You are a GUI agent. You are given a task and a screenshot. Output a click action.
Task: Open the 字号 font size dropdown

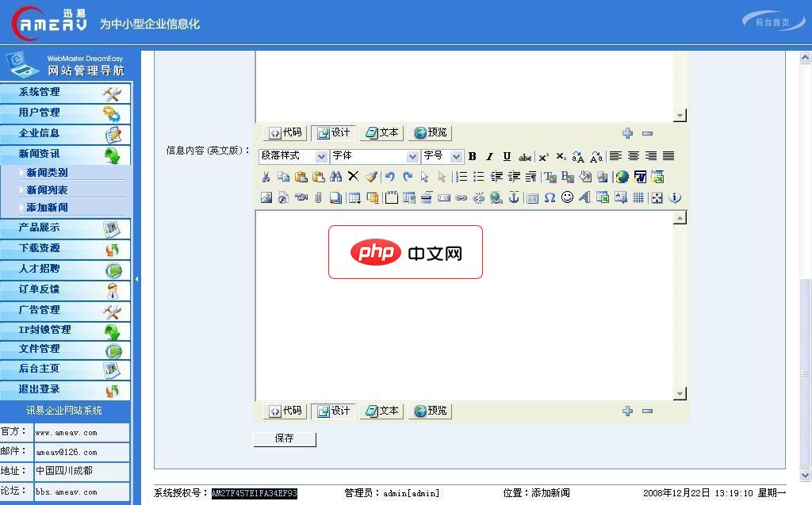(442, 156)
